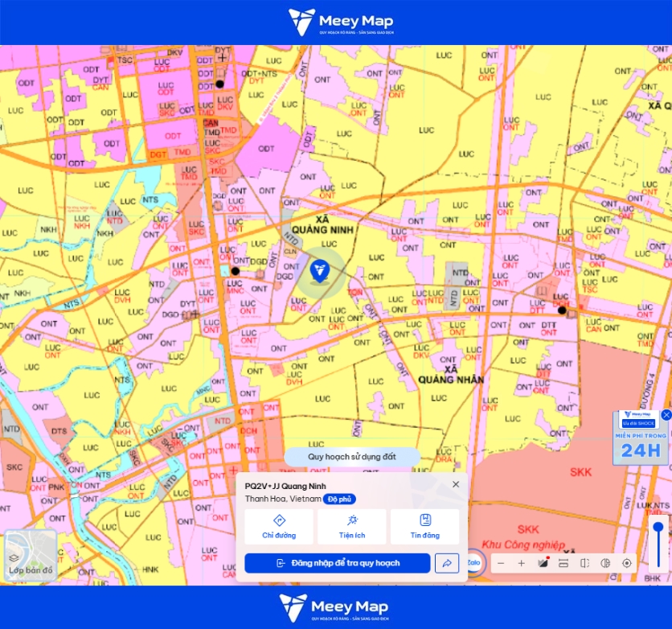Screen dimensions: 672x629
Task: Toggle the globe map view icon
Action: 605,563
